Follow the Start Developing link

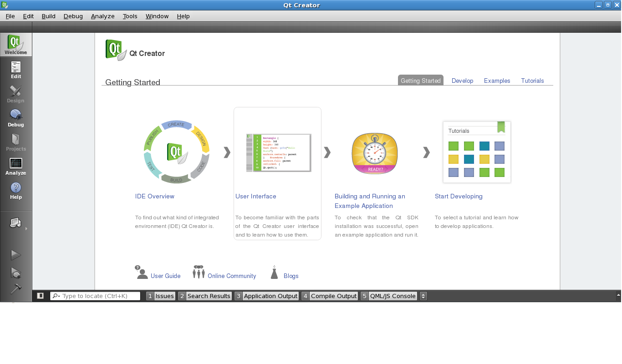click(x=459, y=196)
